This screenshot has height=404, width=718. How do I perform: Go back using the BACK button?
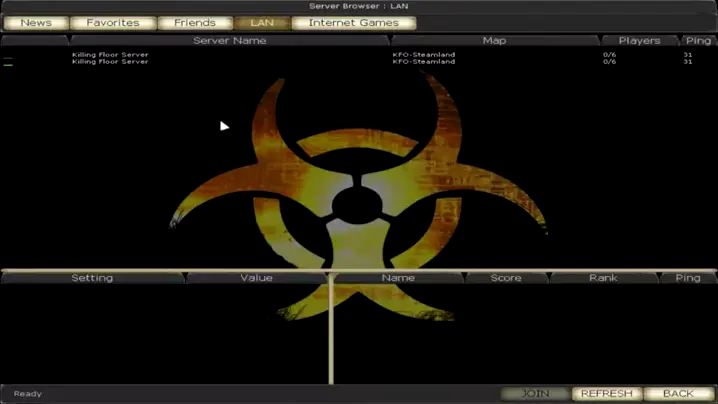678,394
